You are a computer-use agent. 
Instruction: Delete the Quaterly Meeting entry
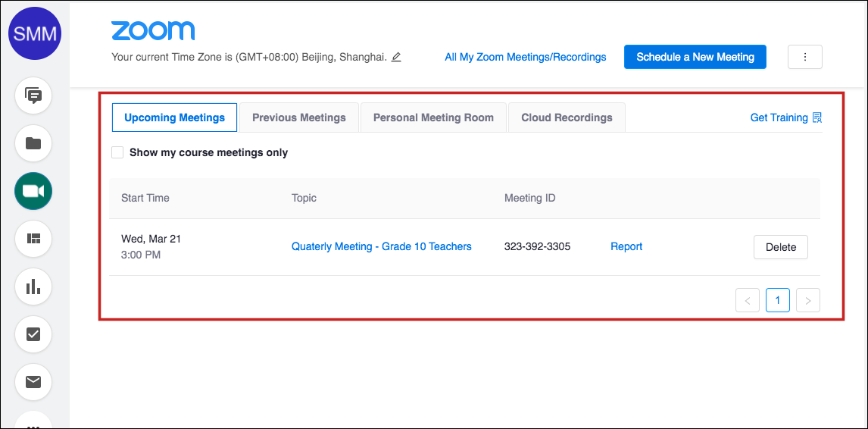tap(781, 247)
